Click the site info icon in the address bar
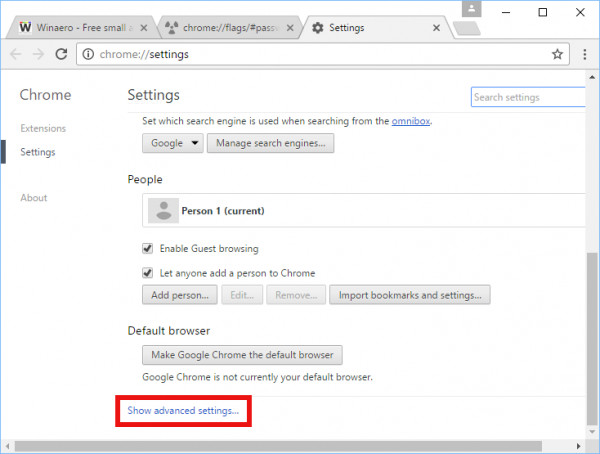The image size is (600, 454). tap(88, 54)
